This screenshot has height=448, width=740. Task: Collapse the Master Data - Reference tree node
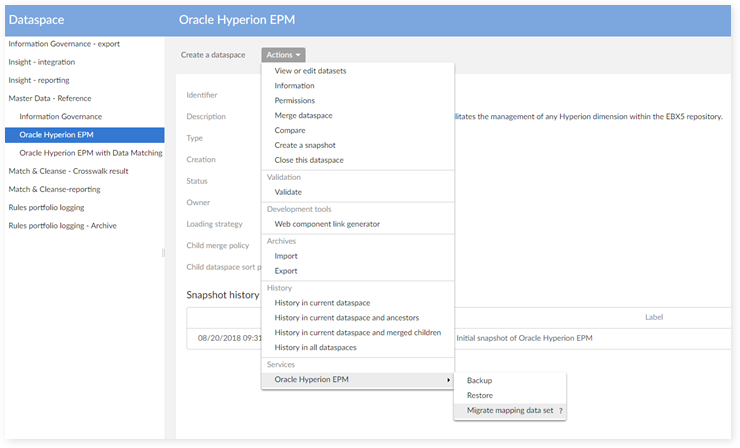49,98
